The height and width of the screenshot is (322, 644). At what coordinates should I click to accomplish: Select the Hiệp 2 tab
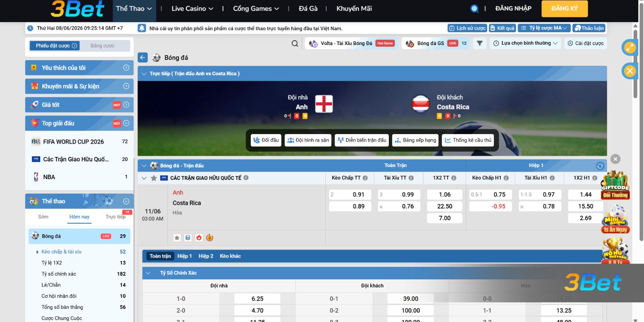[206, 256]
